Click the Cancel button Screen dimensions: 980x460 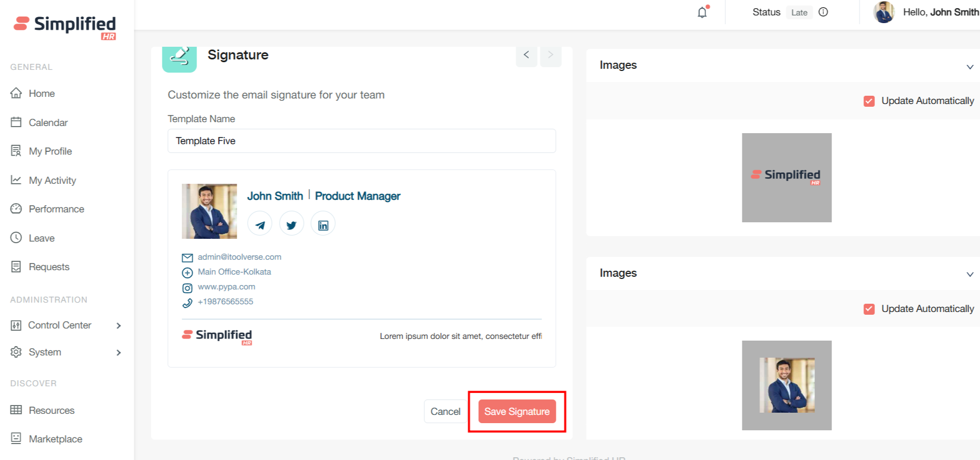click(445, 412)
